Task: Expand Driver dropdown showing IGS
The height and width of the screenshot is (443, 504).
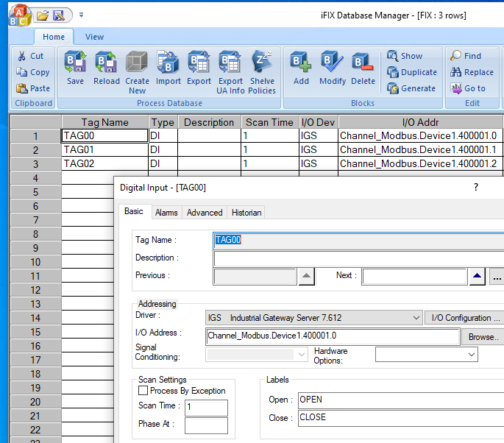Action: pyautogui.click(x=416, y=318)
